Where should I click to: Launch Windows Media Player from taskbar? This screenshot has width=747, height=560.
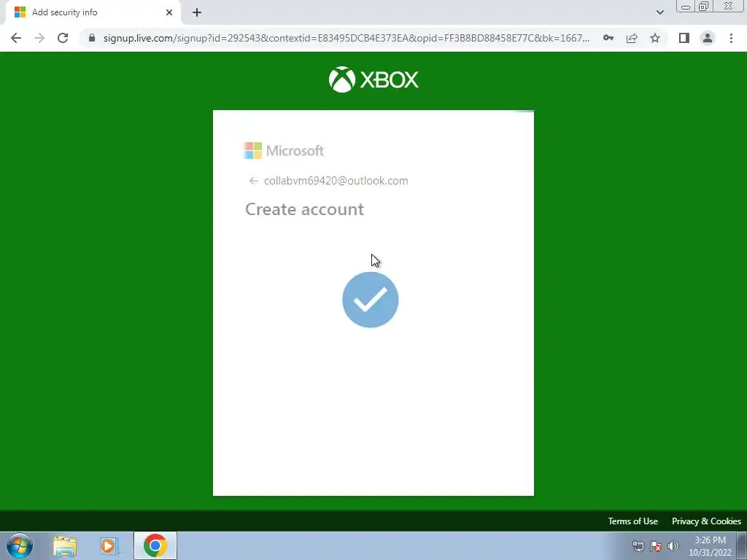pos(109,545)
